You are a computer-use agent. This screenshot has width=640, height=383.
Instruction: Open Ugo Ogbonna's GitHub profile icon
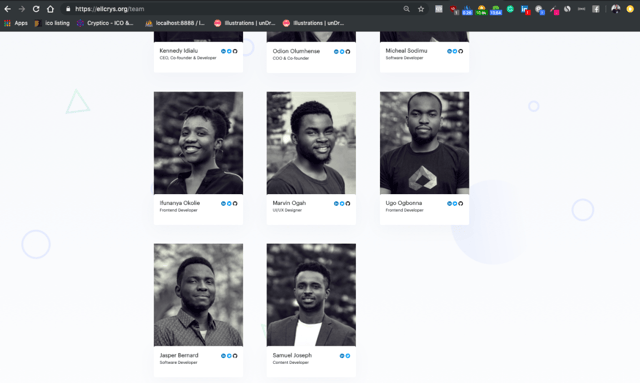[x=461, y=203]
